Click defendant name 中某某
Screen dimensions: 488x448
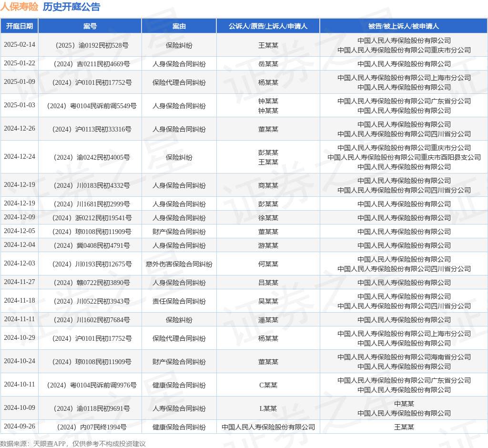coord(404,404)
